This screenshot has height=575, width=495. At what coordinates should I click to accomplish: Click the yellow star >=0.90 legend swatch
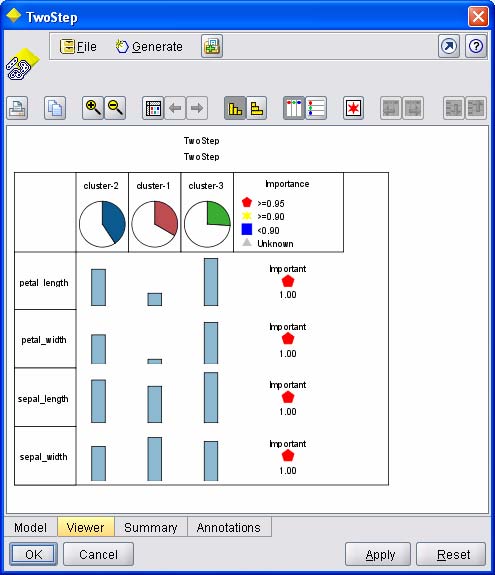247,216
